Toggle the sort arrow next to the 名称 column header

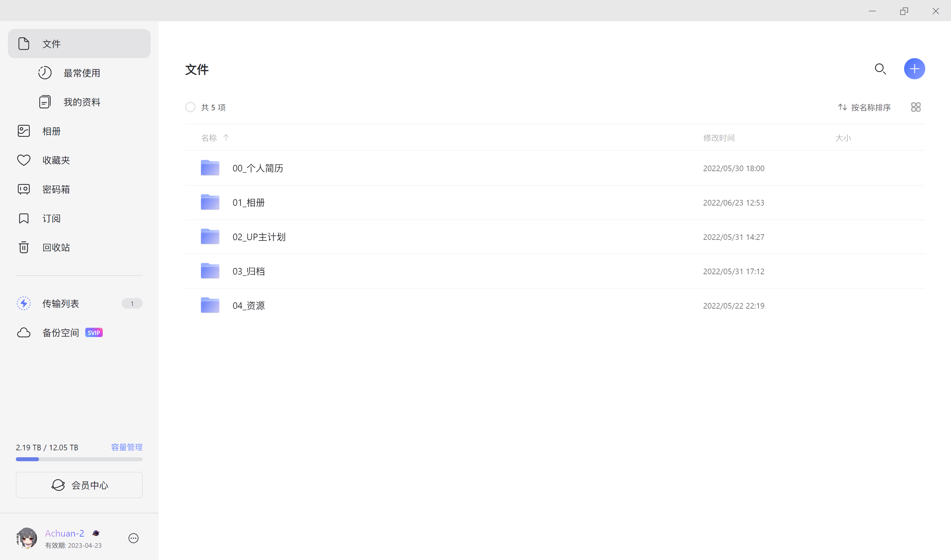click(226, 138)
